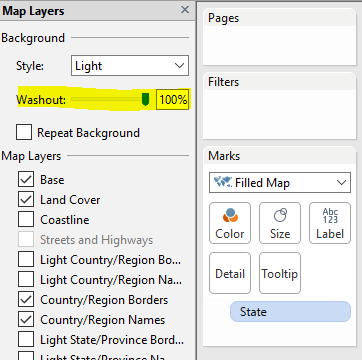This screenshot has width=362, height=360.
Task: Select the State pill in Marks
Action: tap(290, 312)
